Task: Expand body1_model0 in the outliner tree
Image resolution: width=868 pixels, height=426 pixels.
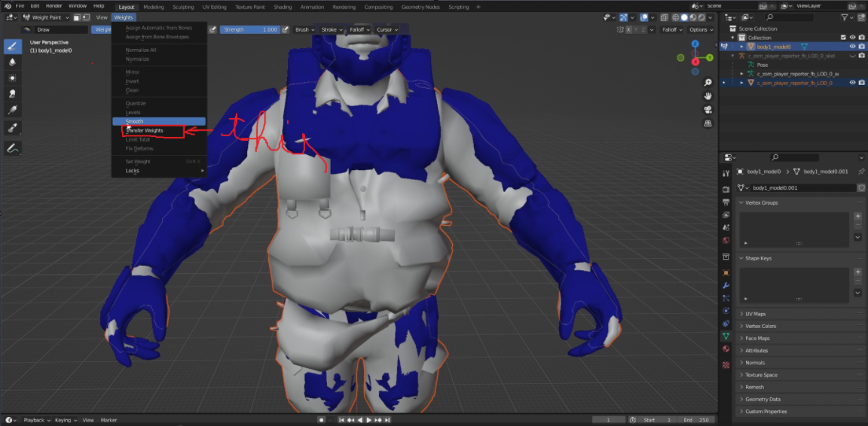Action: tap(741, 47)
